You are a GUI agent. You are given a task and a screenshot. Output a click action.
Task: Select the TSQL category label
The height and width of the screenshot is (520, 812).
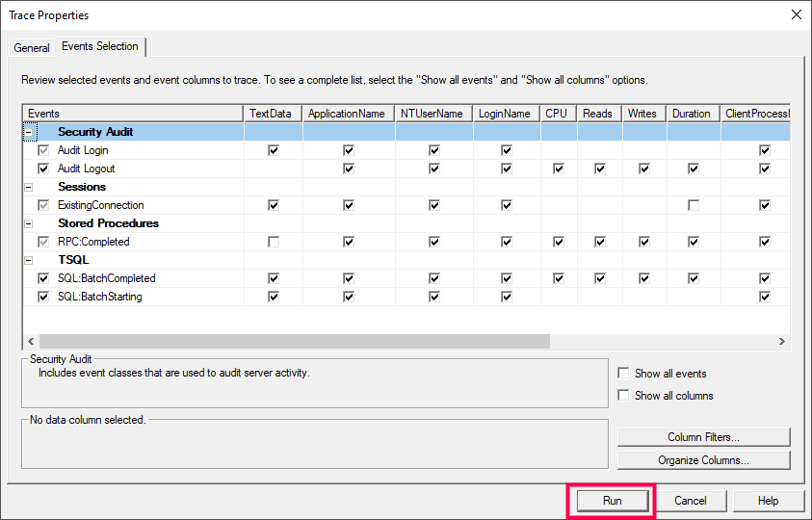[73, 260]
